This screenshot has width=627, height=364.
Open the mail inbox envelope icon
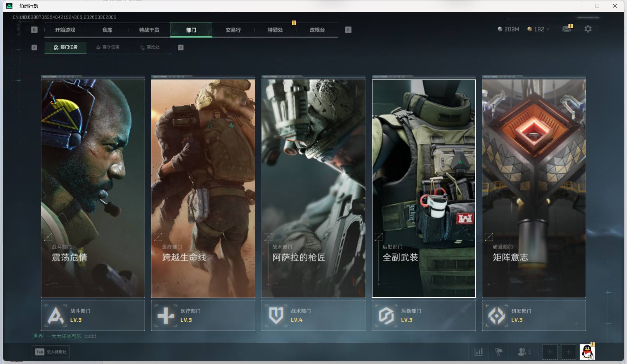point(566,29)
